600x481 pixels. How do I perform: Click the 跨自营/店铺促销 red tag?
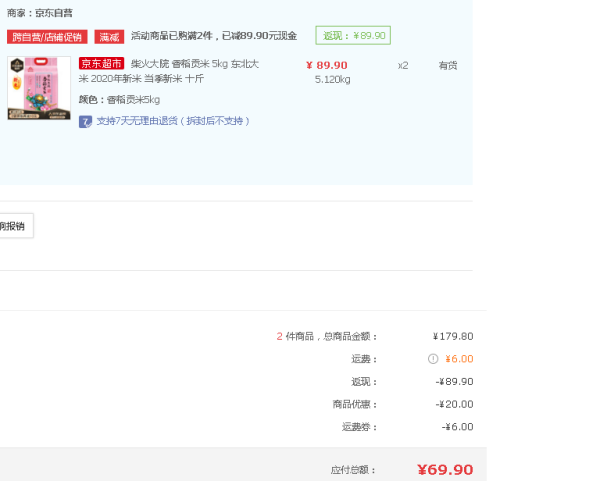click(47, 37)
